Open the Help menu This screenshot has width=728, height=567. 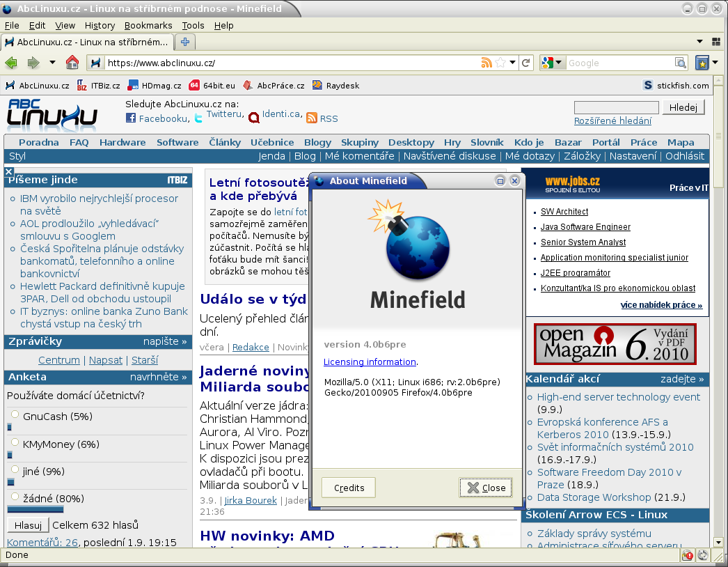tap(224, 26)
